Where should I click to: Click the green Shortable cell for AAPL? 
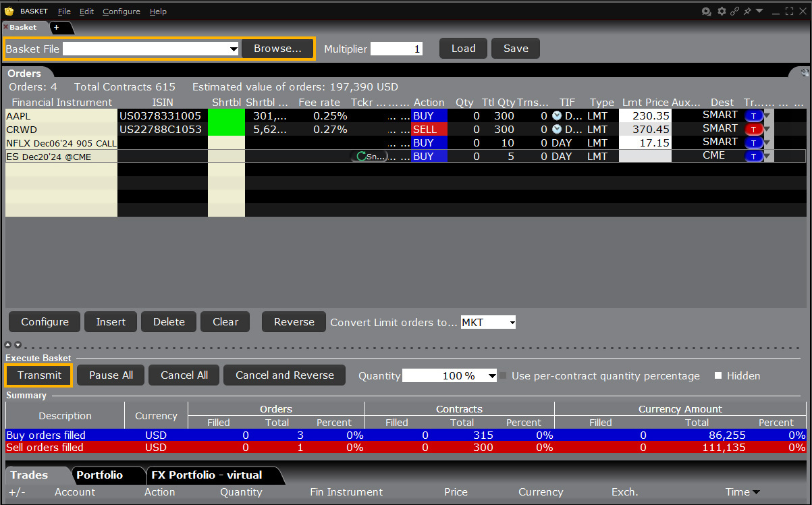tap(225, 116)
